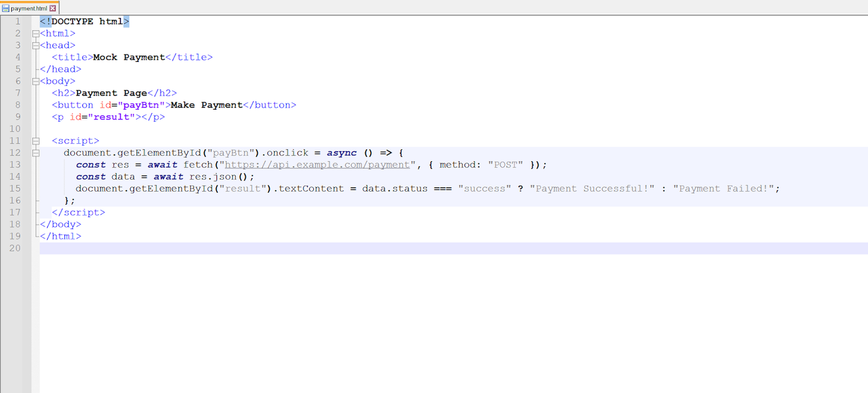Open the https://api.example.com/payment link

pyautogui.click(x=317, y=165)
